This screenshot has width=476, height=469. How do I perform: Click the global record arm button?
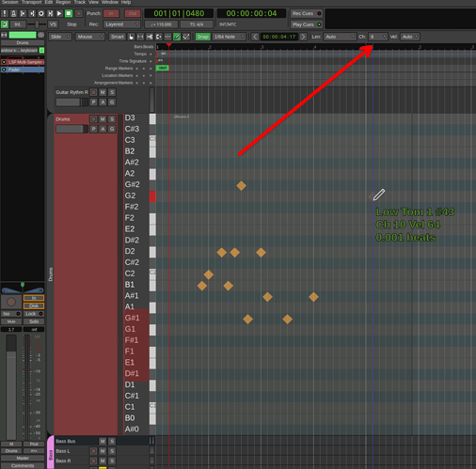click(x=79, y=13)
